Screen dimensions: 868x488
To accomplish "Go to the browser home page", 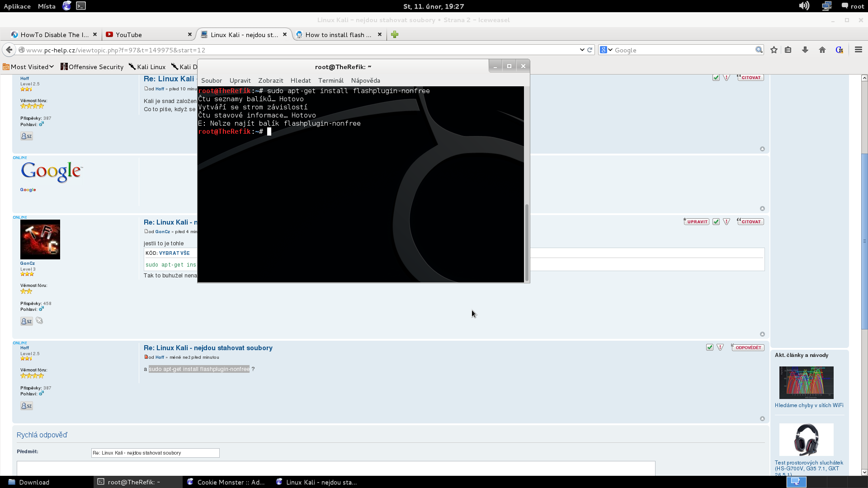I will [822, 50].
